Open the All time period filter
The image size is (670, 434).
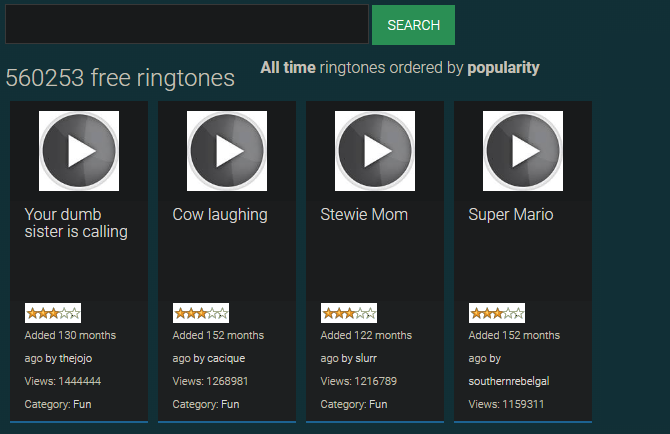(x=288, y=68)
